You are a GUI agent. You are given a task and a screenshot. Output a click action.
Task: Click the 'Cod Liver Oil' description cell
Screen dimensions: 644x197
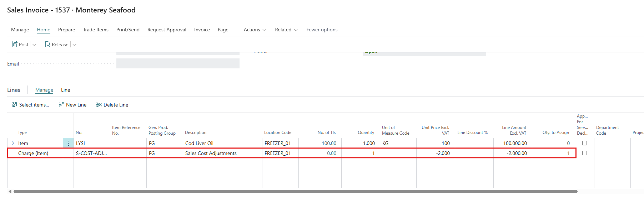click(222, 143)
